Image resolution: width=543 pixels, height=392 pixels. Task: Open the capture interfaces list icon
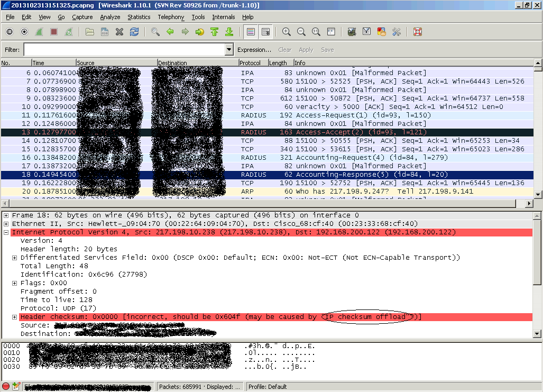pos(10,32)
